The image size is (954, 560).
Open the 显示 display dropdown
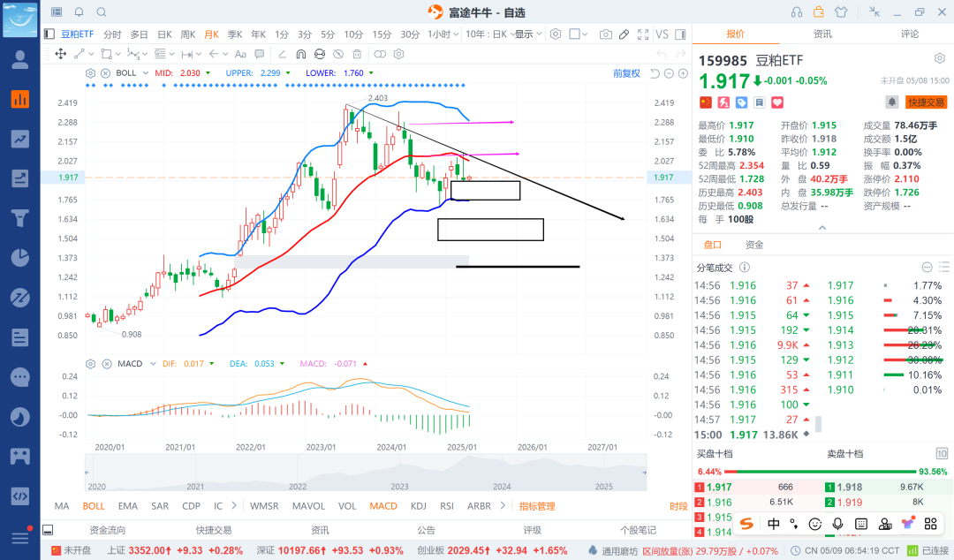tap(528, 34)
